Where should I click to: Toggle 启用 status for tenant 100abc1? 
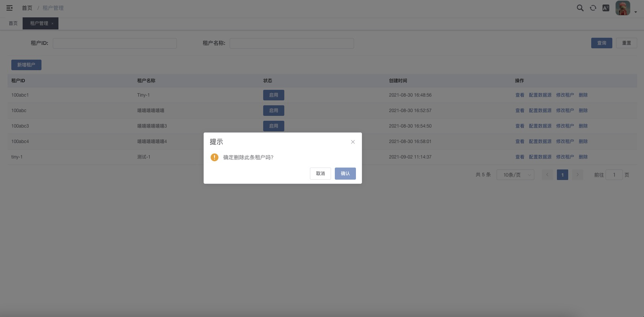tap(273, 95)
